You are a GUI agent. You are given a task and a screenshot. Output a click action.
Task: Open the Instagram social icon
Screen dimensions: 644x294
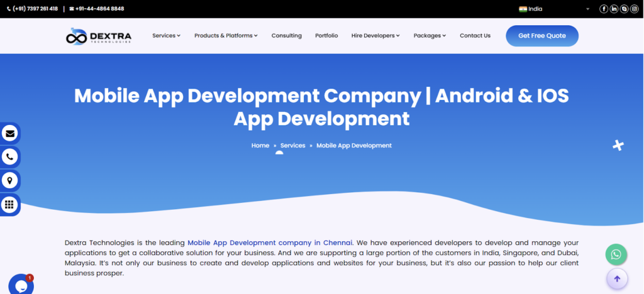point(634,9)
